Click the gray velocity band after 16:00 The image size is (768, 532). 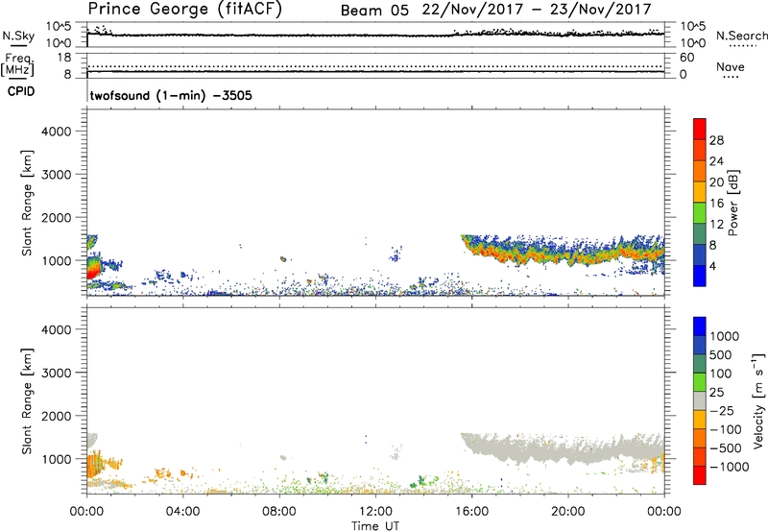[x=564, y=448]
